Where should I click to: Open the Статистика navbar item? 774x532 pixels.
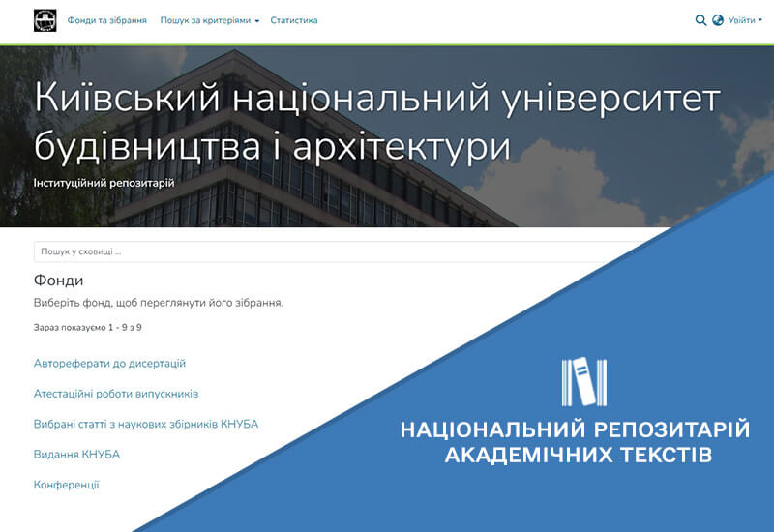click(294, 20)
